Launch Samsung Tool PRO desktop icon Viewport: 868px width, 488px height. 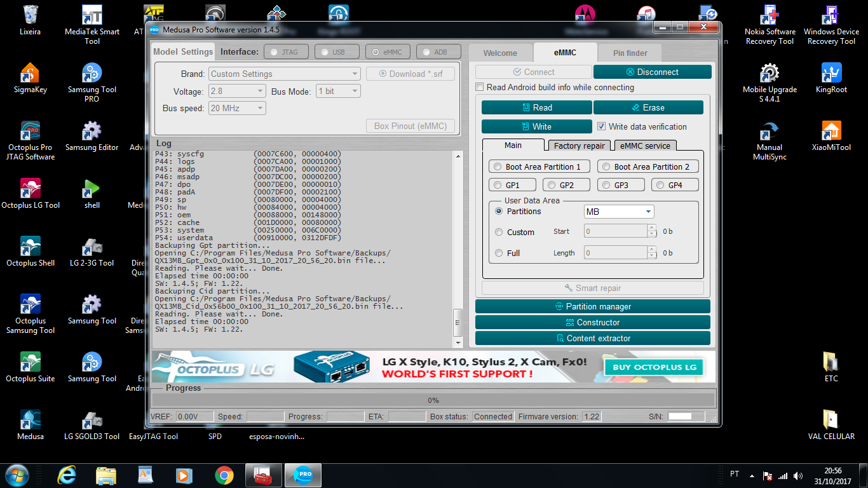pyautogui.click(x=92, y=82)
